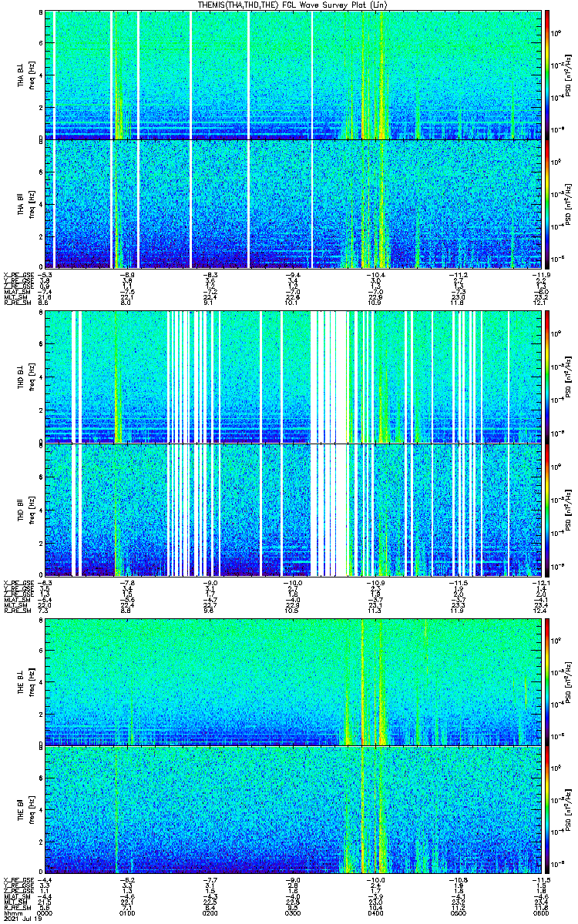Click the color bar beside THE B‖ panel
This screenshot has height=924, width=578.
click(x=548, y=811)
